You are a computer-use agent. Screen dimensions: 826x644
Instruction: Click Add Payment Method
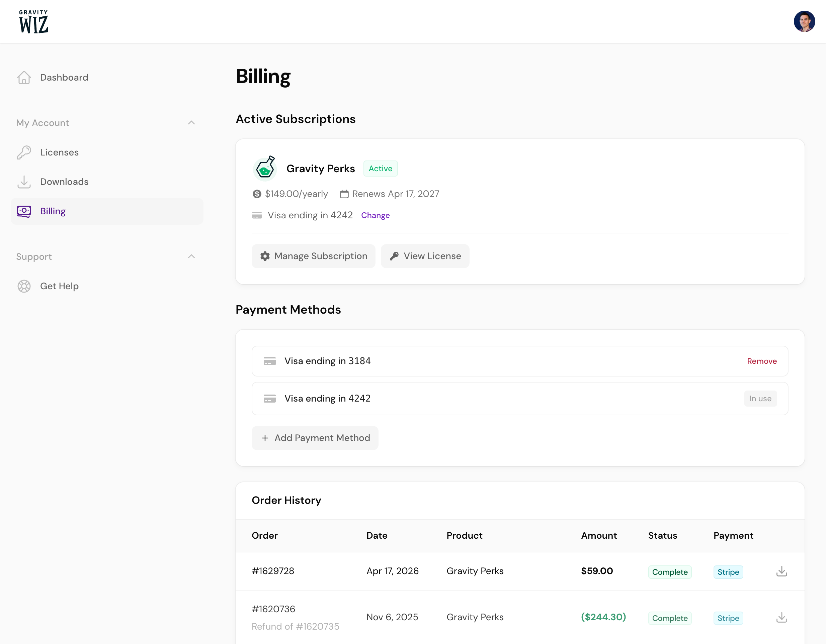pos(315,438)
